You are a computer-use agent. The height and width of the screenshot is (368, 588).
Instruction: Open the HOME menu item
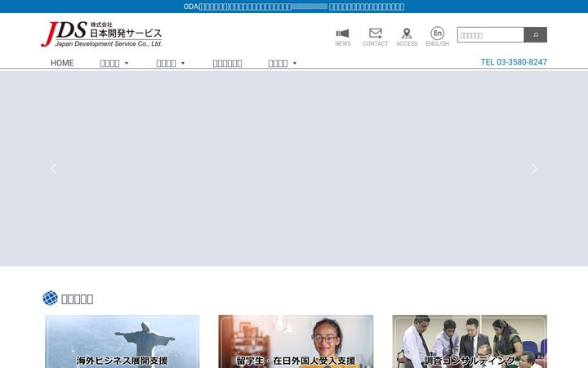click(62, 63)
